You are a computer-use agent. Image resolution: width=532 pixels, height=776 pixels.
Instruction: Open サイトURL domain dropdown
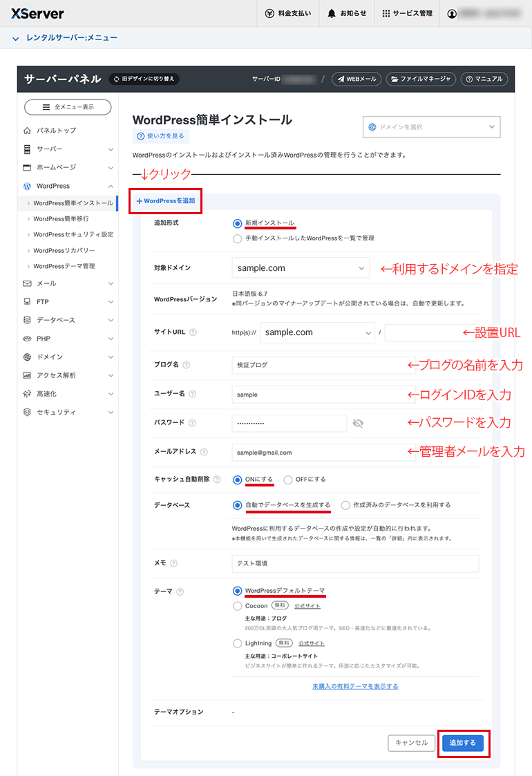click(x=318, y=332)
